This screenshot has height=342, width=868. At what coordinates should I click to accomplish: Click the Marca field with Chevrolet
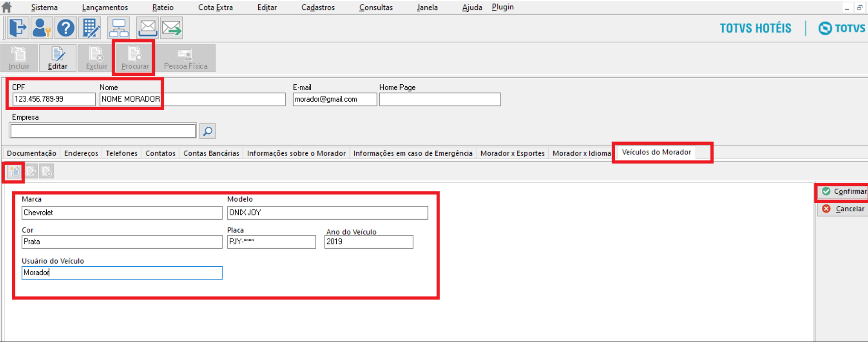(122, 213)
